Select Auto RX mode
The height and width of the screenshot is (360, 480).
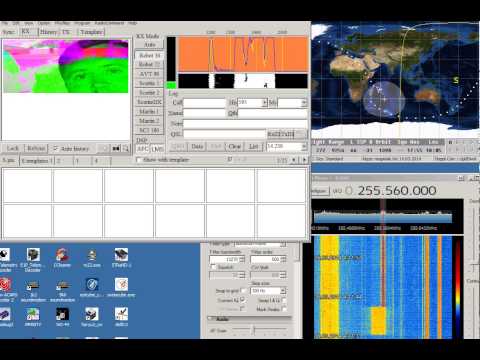pos(149,44)
